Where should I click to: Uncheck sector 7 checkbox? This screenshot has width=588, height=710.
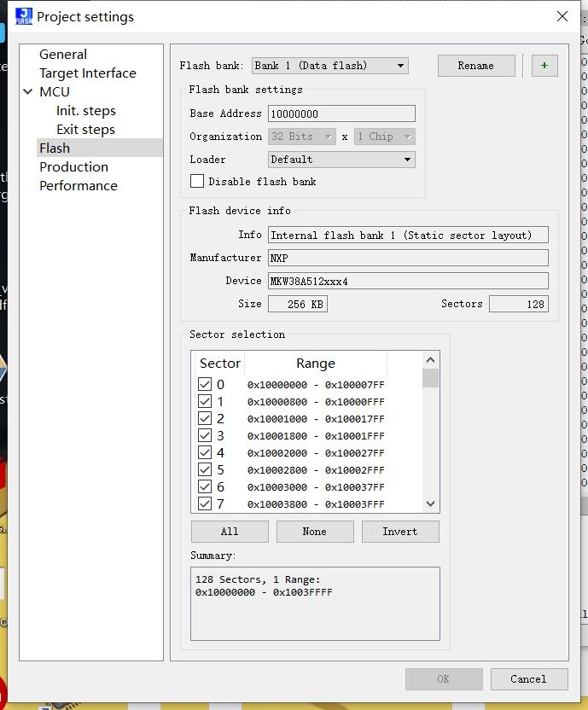click(205, 504)
